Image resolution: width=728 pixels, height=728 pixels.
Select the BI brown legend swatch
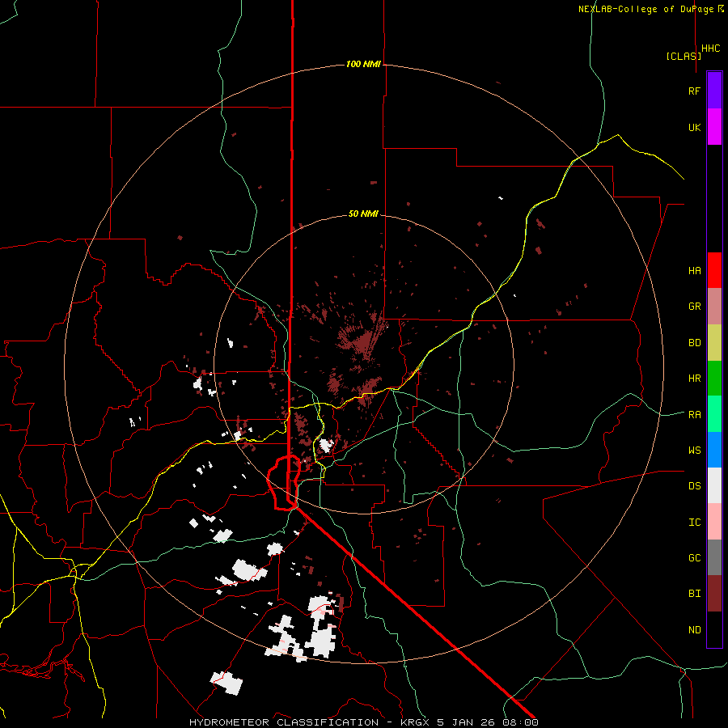coord(714,594)
